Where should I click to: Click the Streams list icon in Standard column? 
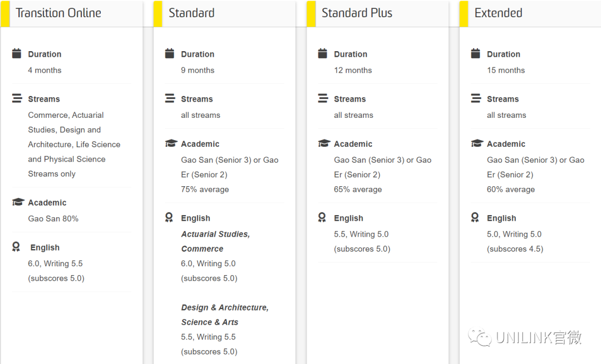170,98
